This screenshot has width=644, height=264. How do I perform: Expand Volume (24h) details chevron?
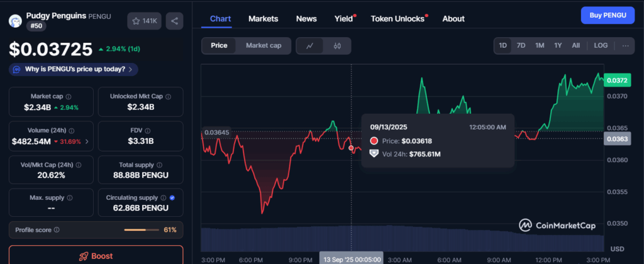click(86, 142)
